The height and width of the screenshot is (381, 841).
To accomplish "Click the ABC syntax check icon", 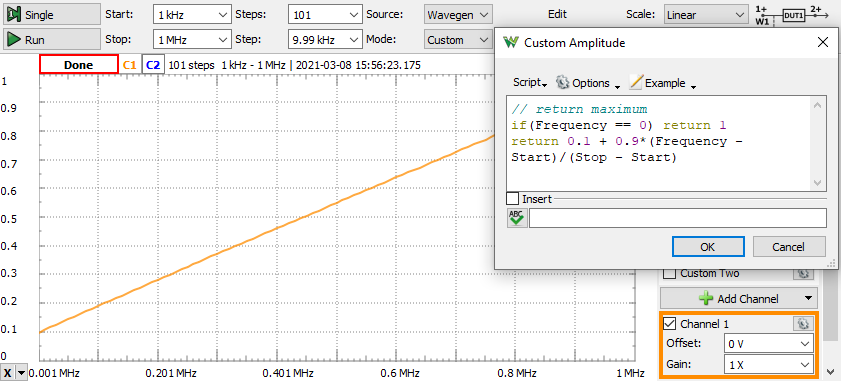I will 518,218.
